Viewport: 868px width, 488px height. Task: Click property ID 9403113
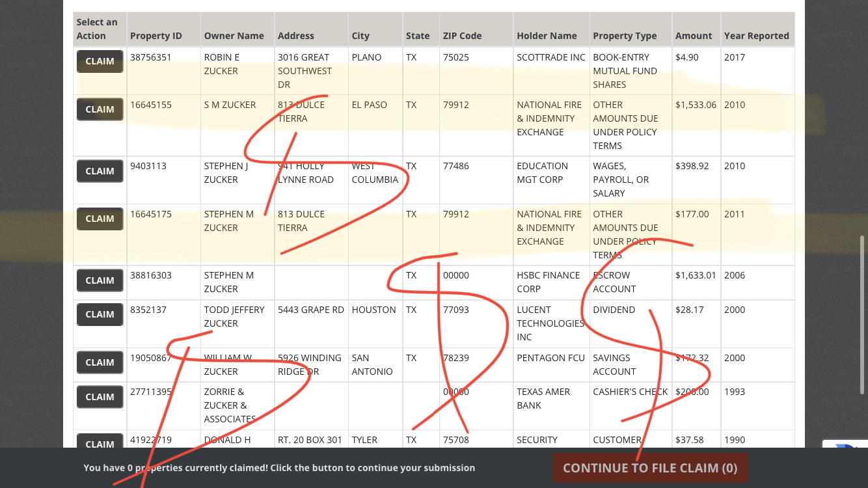coord(148,166)
